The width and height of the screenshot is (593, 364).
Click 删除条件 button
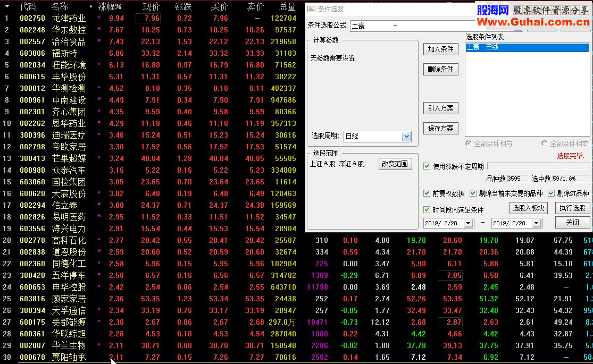point(440,69)
